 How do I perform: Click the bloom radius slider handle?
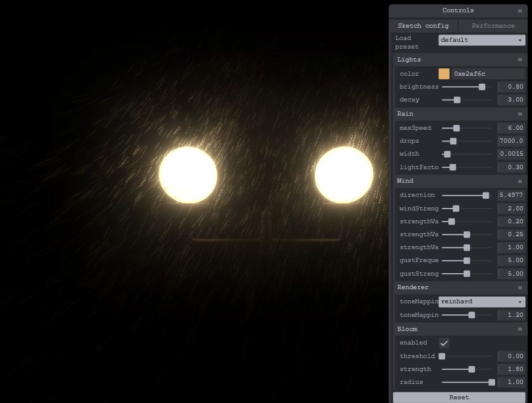[x=491, y=382]
